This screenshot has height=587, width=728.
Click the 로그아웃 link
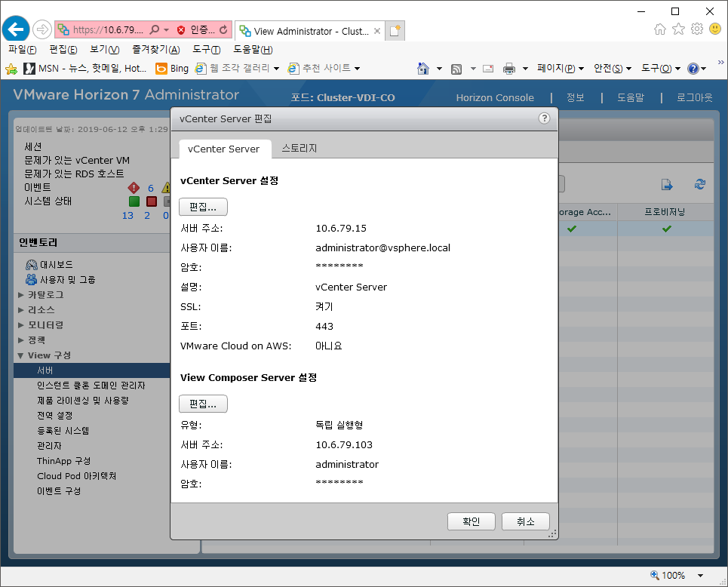695,97
